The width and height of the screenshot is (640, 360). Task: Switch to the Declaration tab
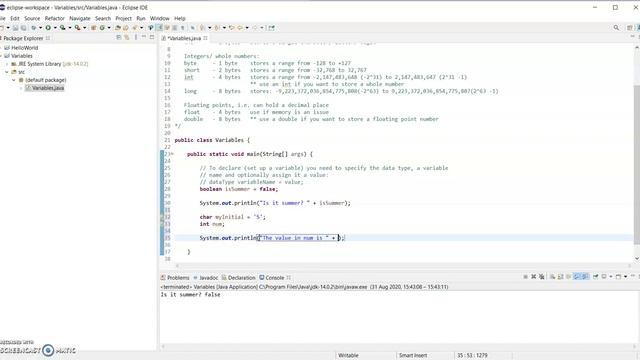238,278
